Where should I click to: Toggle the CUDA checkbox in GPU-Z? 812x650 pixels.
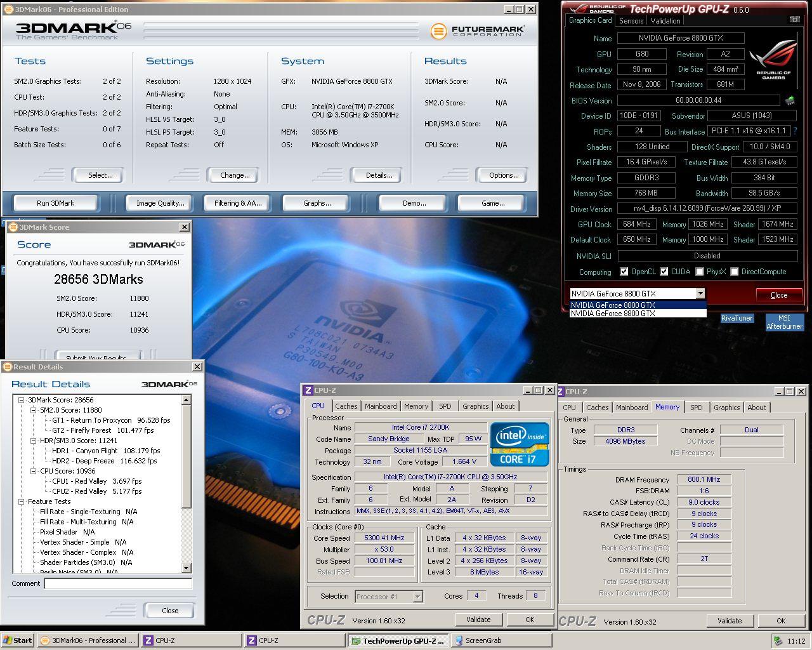pos(664,272)
